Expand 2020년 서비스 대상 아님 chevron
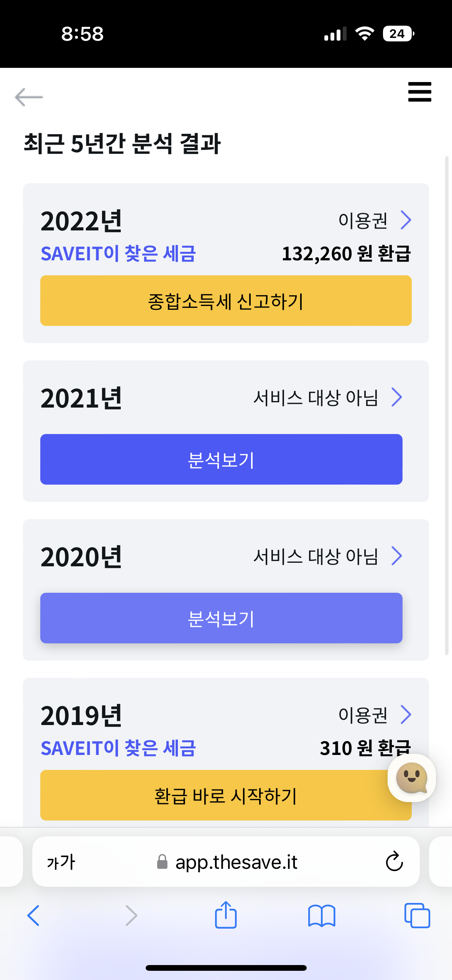 [397, 556]
